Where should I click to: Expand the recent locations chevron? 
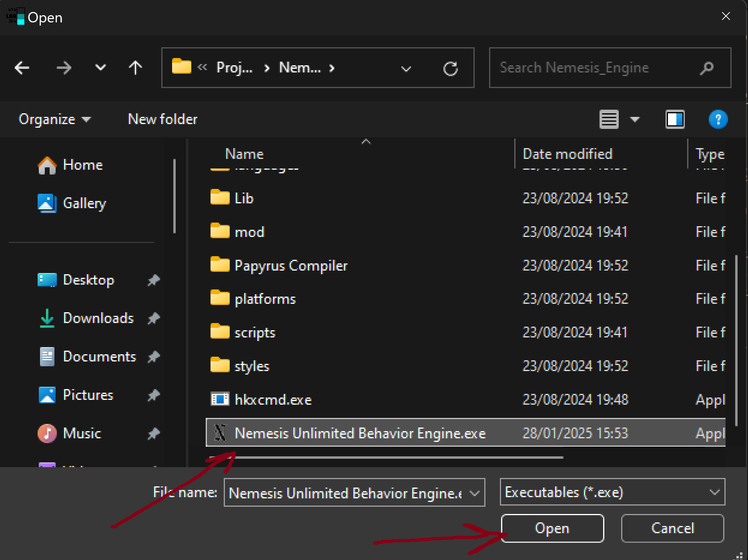pos(100,68)
